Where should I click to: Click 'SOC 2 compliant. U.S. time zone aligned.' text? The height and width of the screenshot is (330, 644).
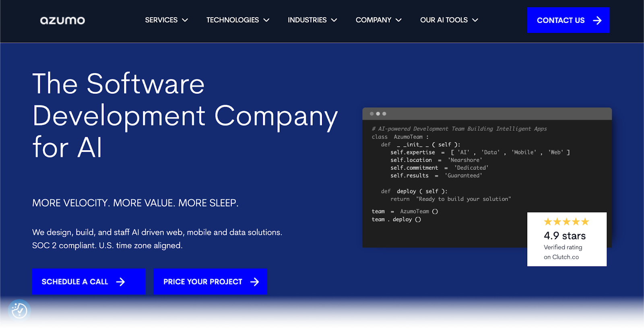(107, 245)
